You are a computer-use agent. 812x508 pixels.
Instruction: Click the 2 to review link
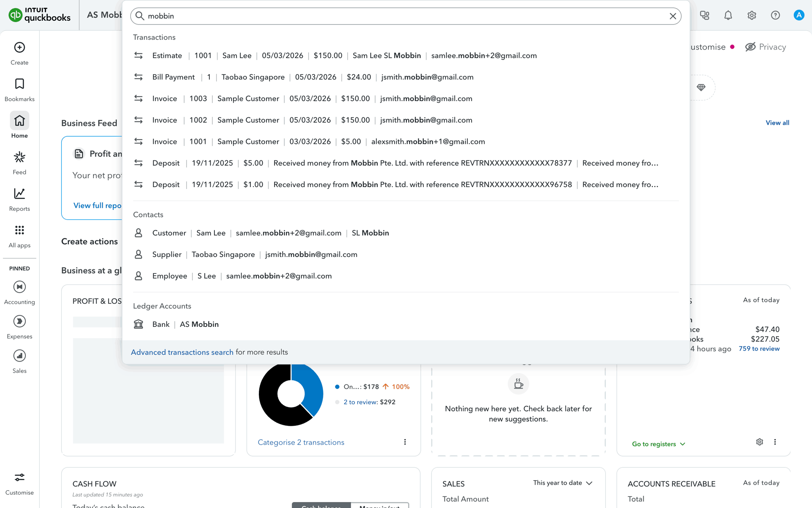coord(360,402)
